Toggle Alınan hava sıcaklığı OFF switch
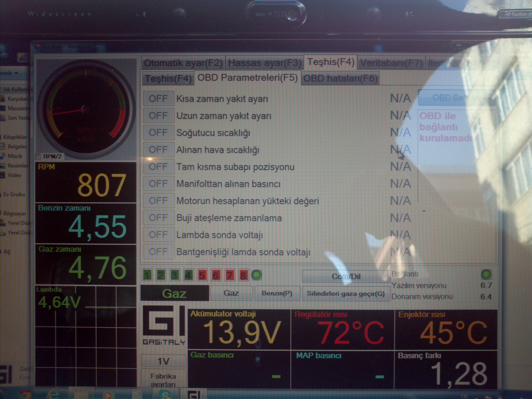532x399 pixels. click(159, 150)
